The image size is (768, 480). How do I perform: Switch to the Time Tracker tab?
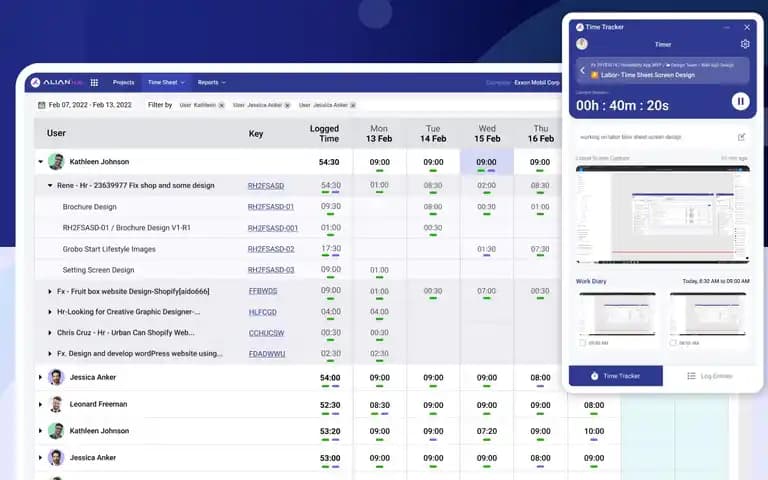coord(616,376)
